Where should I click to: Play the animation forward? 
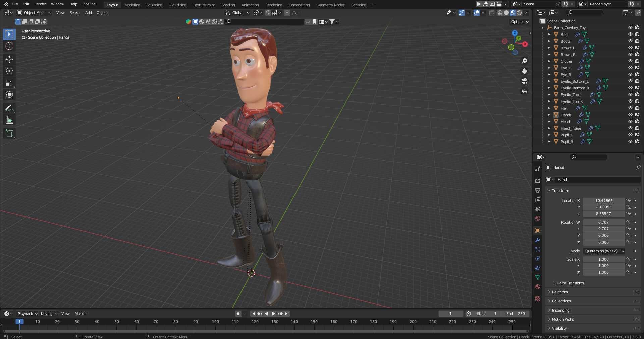[x=273, y=314]
